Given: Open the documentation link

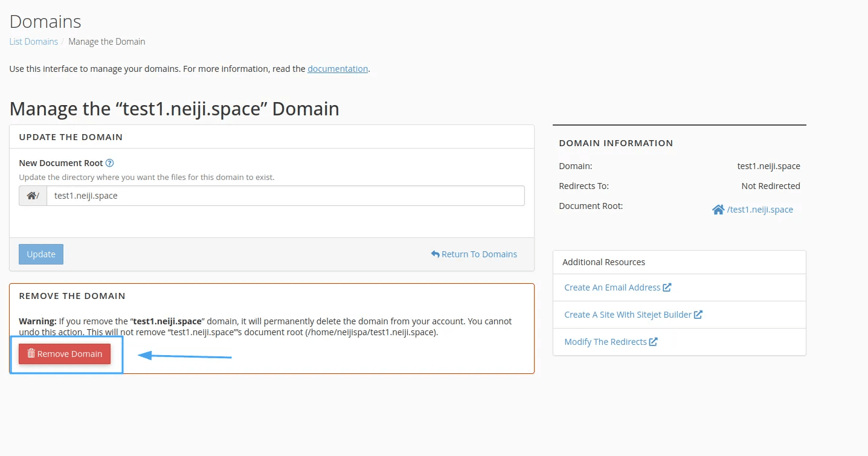Looking at the screenshot, I should pyautogui.click(x=337, y=68).
